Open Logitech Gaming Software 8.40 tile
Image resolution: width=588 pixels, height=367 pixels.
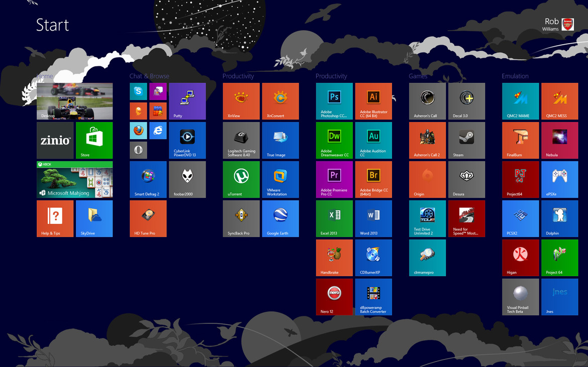point(241,141)
